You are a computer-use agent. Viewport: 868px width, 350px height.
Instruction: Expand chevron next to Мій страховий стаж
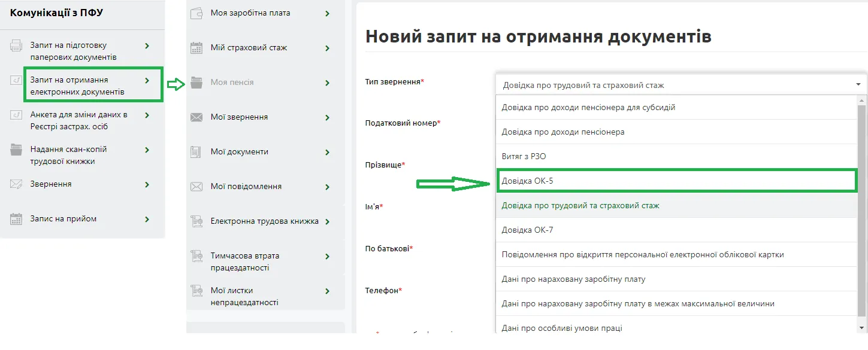click(x=328, y=48)
